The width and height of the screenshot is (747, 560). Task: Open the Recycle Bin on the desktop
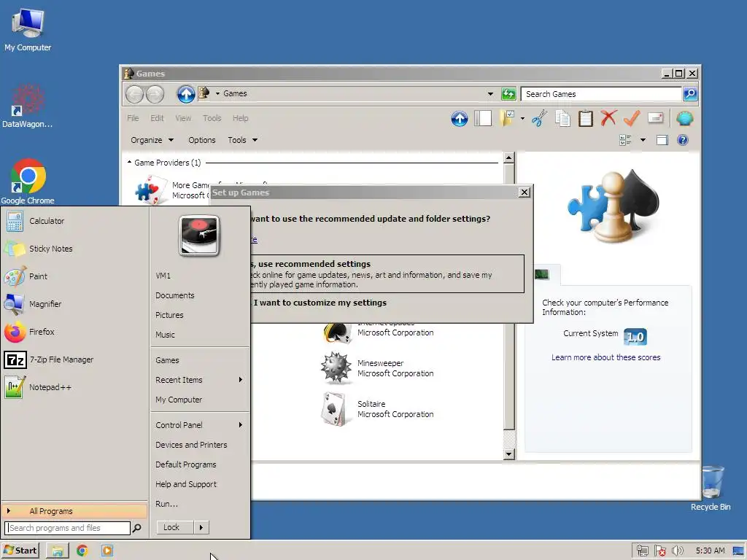click(711, 488)
